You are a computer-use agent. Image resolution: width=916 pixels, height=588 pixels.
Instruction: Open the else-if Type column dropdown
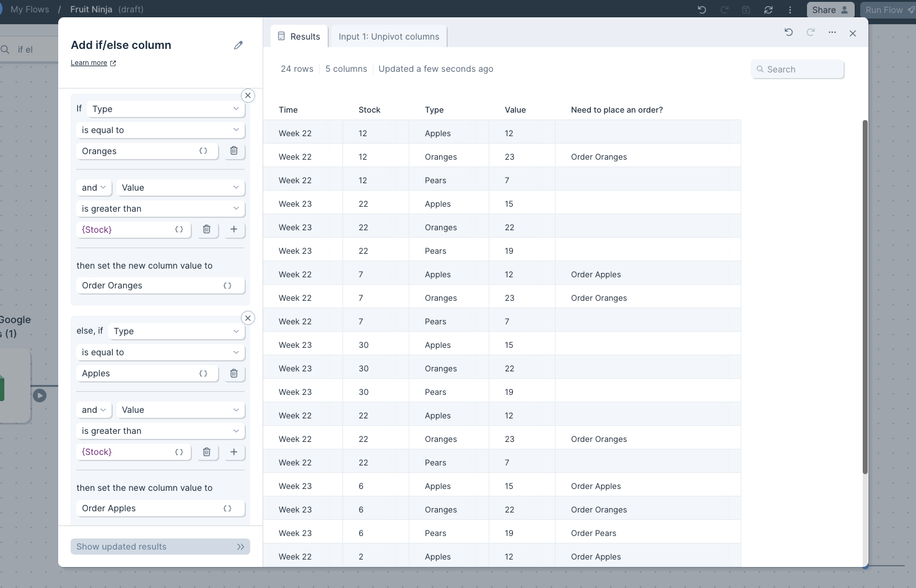177,331
